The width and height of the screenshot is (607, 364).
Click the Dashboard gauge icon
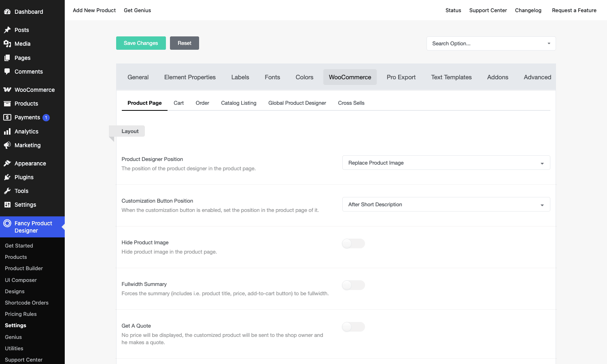pos(7,12)
